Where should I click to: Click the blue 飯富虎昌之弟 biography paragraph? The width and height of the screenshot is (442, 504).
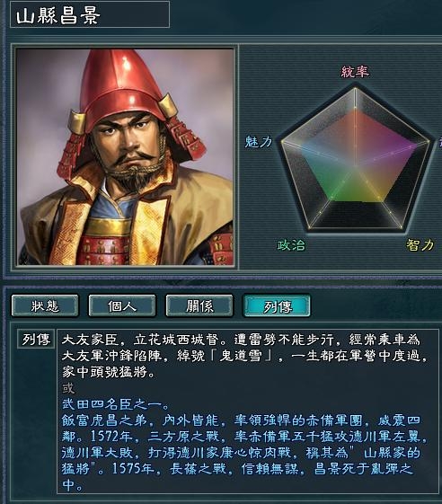pyautogui.click(x=244, y=453)
